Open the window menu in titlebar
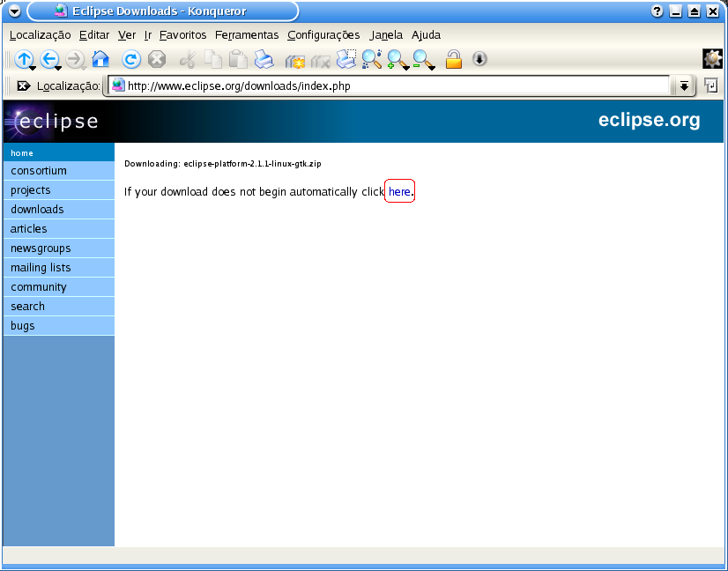Screen dimensions: 728x571 click(x=15, y=11)
